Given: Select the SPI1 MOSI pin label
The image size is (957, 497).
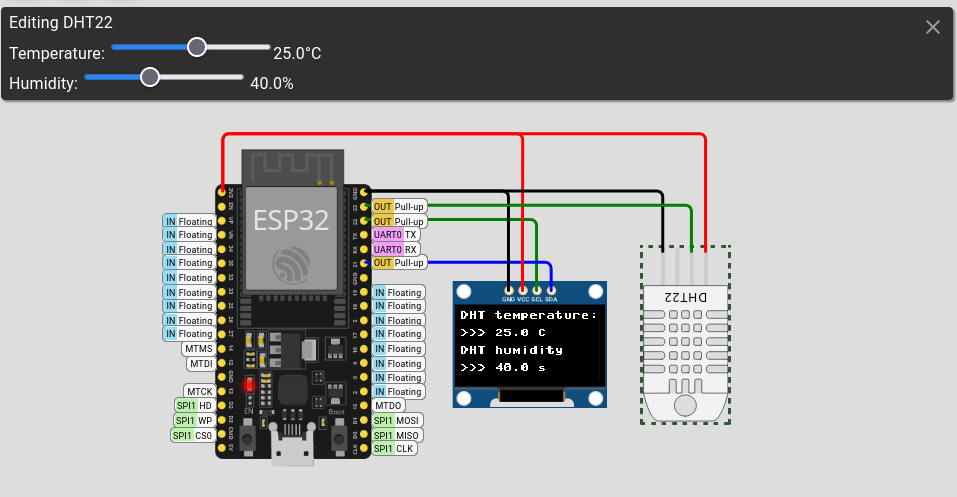Looking at the screenshot, I should 397,421.
